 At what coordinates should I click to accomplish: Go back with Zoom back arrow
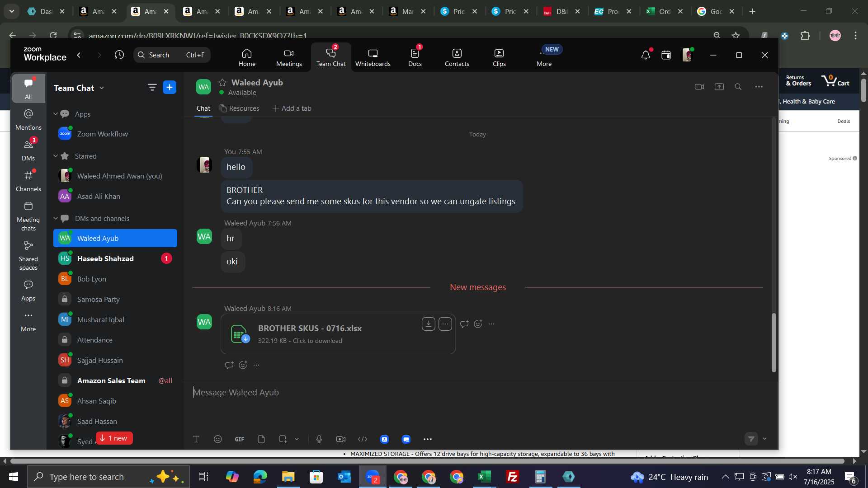click(79, 55)
